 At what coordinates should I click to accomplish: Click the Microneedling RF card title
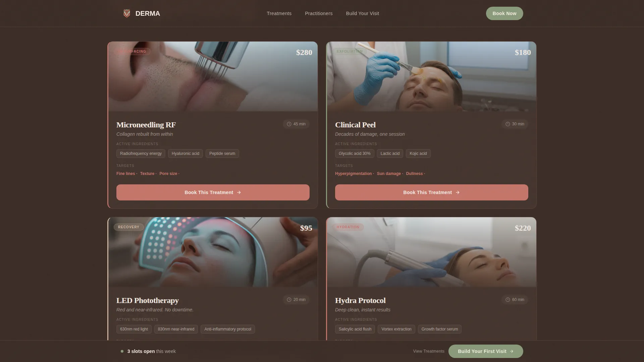146,125
